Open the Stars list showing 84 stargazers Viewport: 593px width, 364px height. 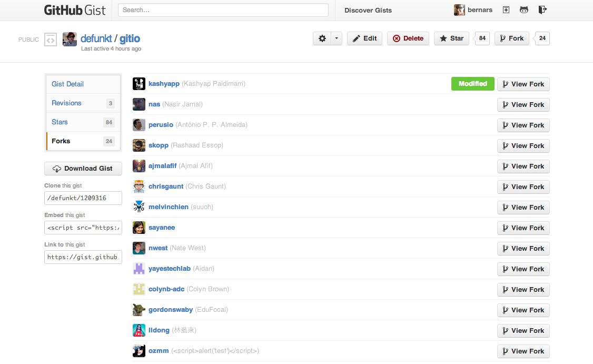(x=60, y=122)
